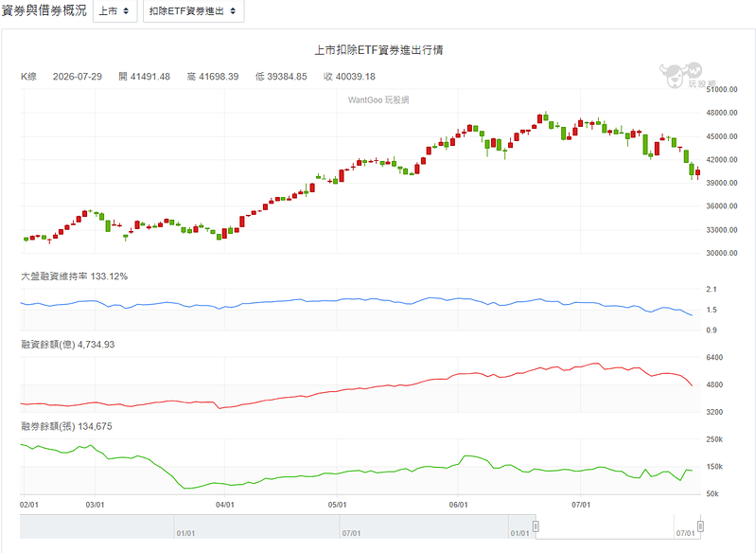This screenshot has height=553, width=756.
Task: Open the 上市 market dropdown
Action: [x=114, y=11]
